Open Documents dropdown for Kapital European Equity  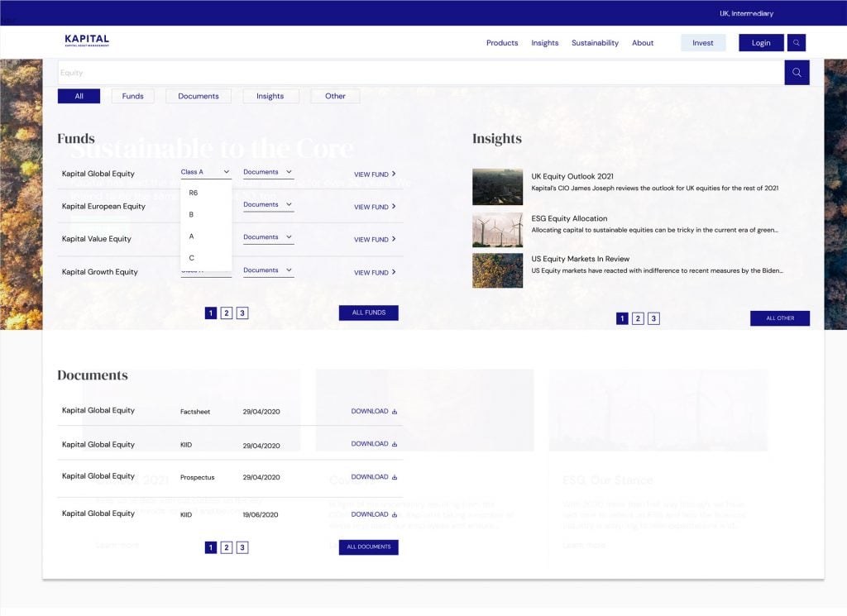point(268,204)
